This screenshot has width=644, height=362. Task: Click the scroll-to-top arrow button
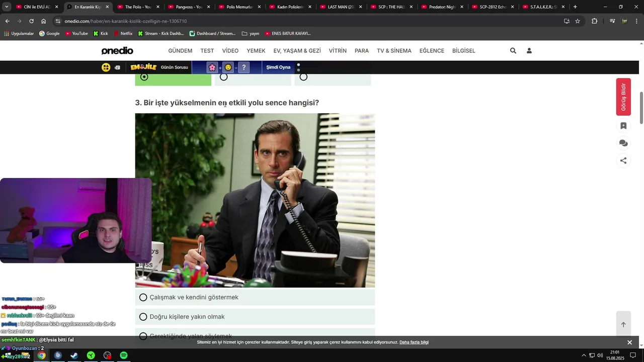click(623, 324)
